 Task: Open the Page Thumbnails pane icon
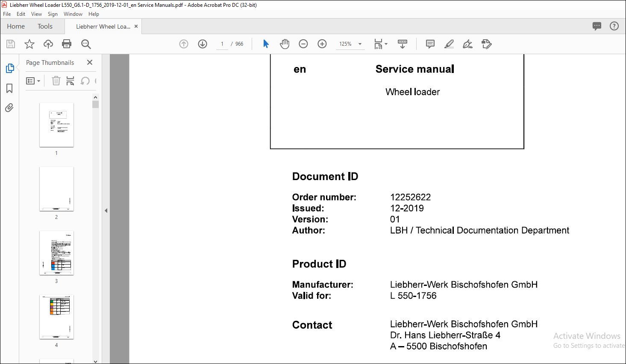(x=9, y=68)
